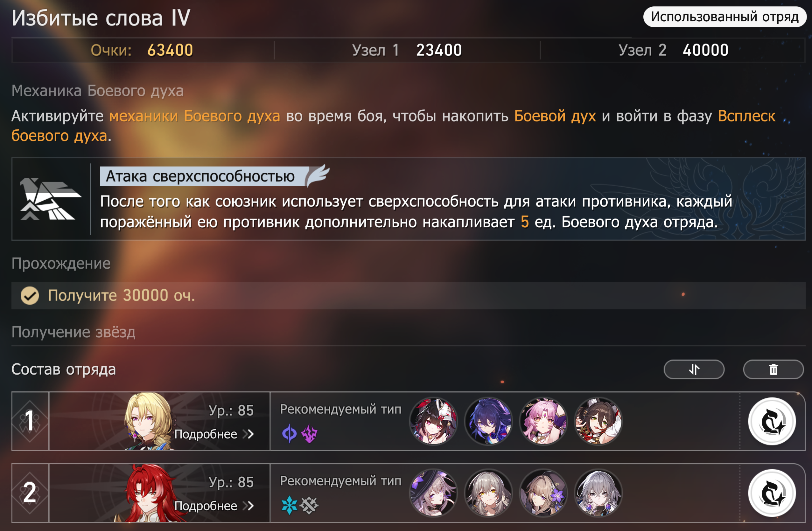
Task: Click the eagle Battle Spirit mechanic icon
Action: tap(51, 199)
